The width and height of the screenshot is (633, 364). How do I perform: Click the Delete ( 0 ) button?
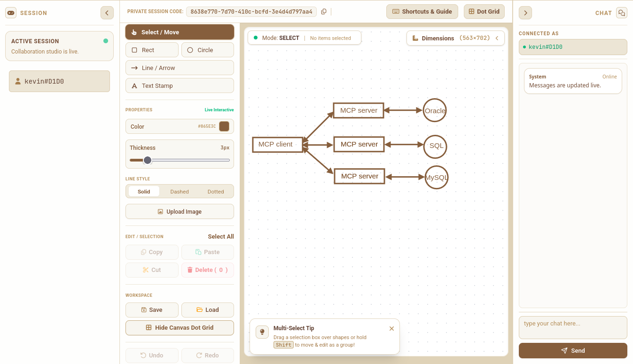tap(208, 270)
